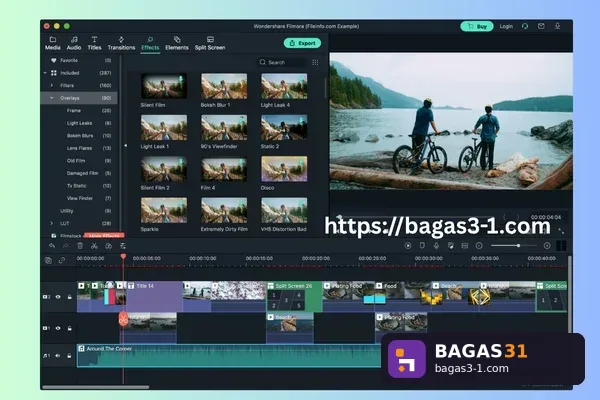Switch effects view with grid dots icon
600x400 pixels.
pyautogui.click(x=315, y=62)
